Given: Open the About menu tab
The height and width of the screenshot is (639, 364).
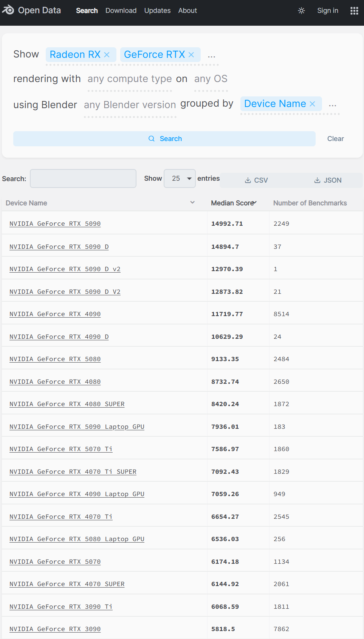Looking at the screenshot, I should (x=187, y=11).
